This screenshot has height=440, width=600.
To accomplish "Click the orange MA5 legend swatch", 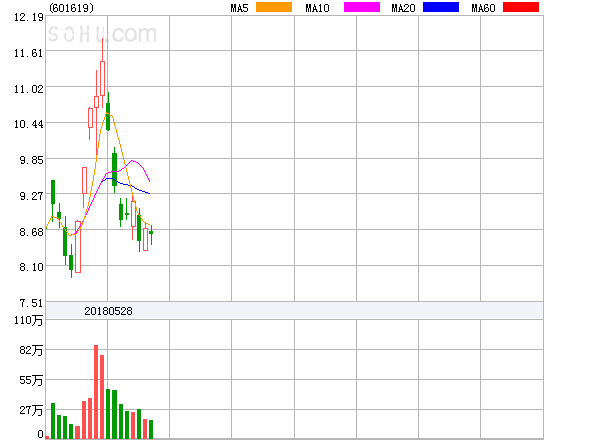I will point(274,7).
